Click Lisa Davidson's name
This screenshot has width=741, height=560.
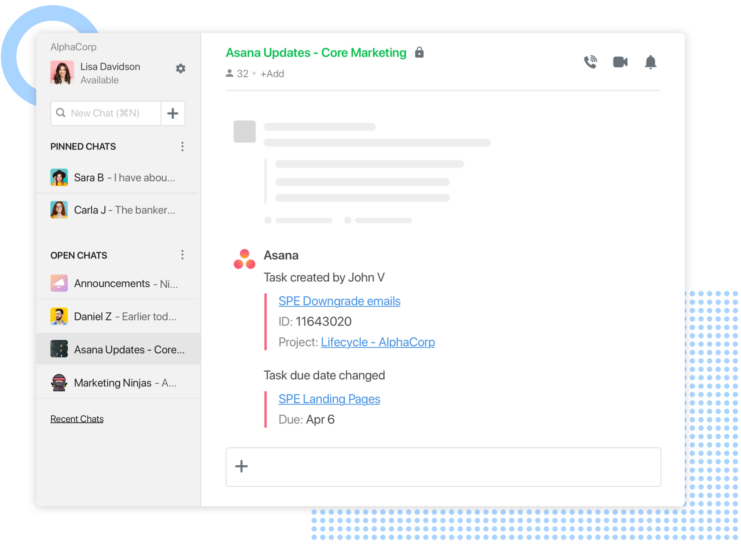110,66
